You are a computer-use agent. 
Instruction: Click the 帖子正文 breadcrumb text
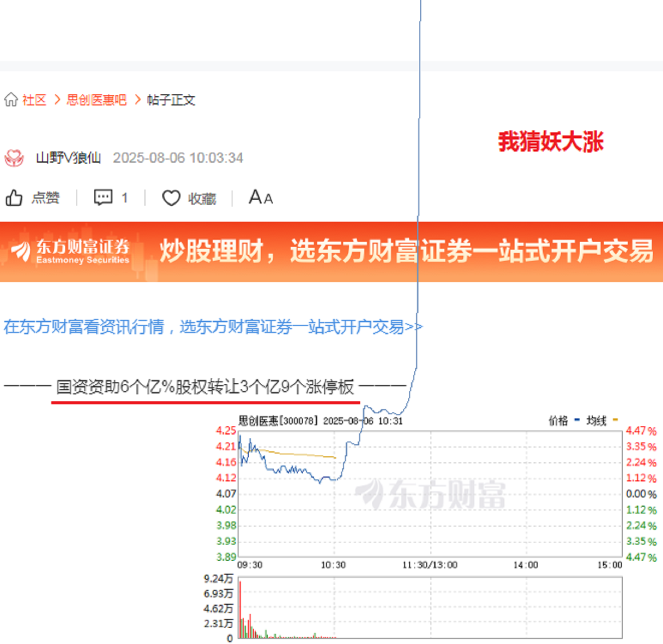pos(171,100)
